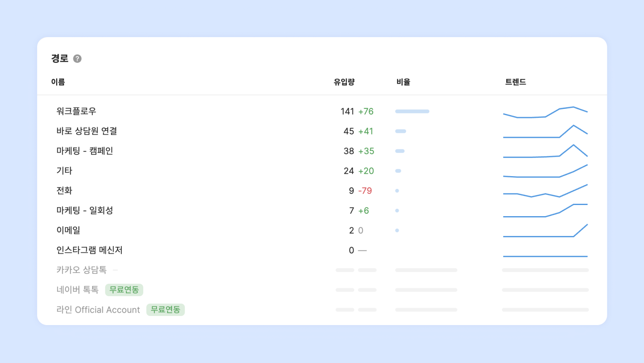644x363 pixels.
Task: Click the -79 change value for 전화
Action: [x=365, y=191]
